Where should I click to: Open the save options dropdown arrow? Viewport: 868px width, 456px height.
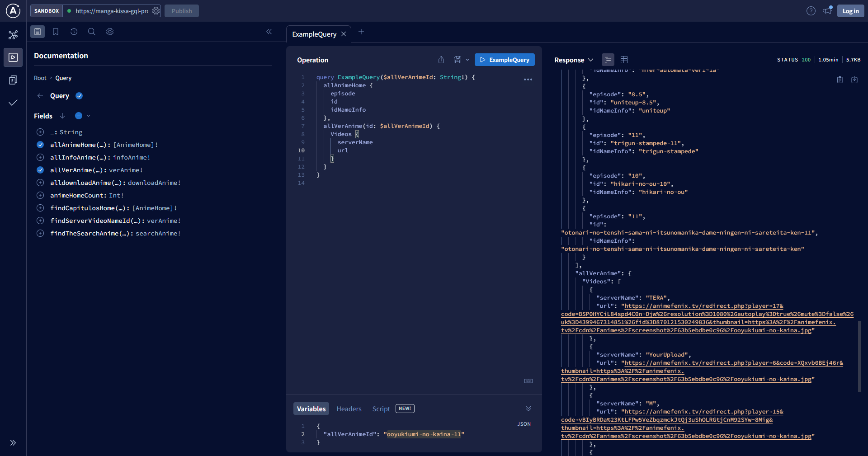(x=467, y=60)
